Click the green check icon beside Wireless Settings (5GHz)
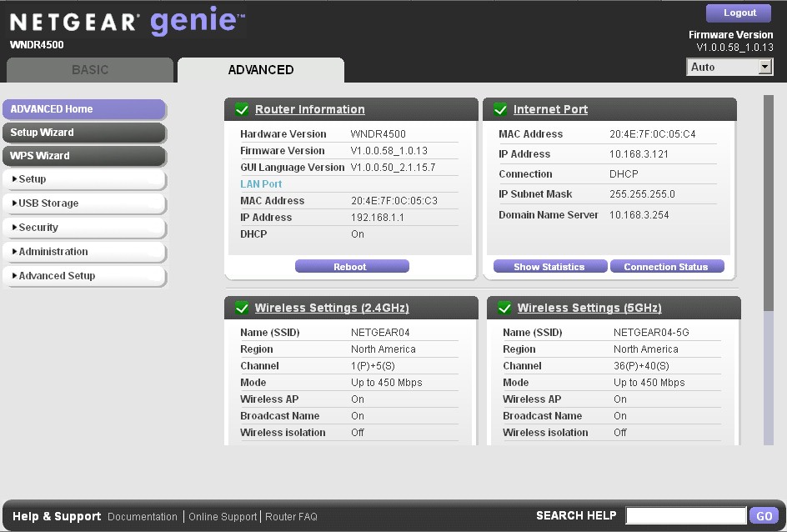 tap(504, 308)
